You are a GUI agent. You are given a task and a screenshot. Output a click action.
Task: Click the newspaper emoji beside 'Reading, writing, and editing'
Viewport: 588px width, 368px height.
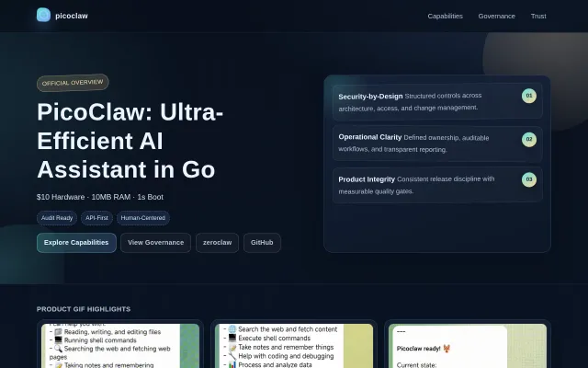[x=58, y=332]
